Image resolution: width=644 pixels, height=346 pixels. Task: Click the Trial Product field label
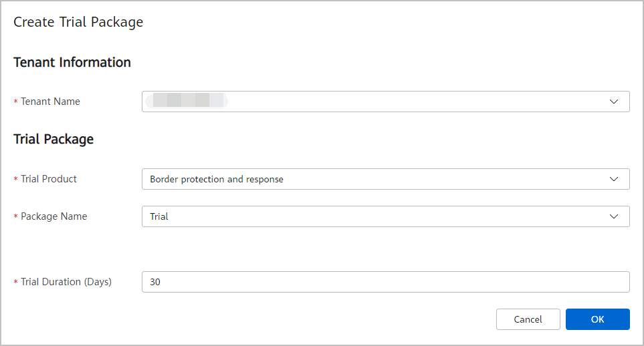tap(49, 179)
